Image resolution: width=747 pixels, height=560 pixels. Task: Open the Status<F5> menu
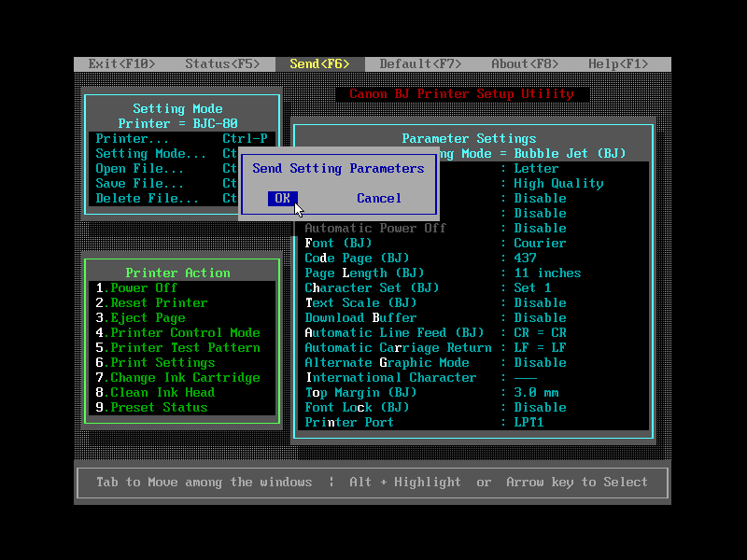pyautogui.click(x=222, y=63)
